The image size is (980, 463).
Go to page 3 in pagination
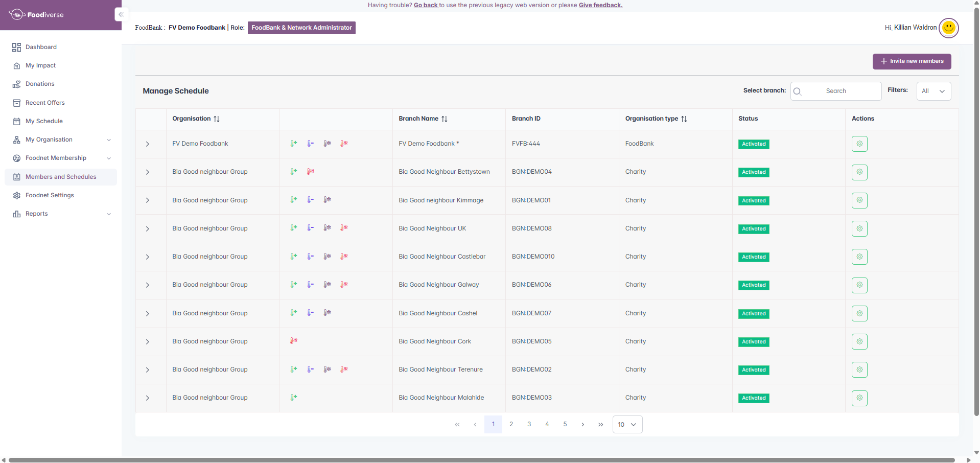click(x=529, y=424)
